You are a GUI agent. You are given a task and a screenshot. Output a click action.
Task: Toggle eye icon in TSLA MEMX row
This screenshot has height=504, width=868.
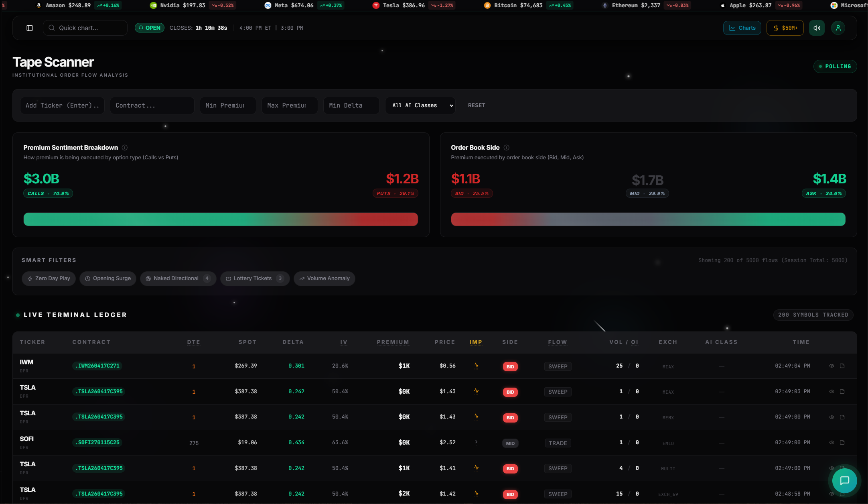coord(831,417)
